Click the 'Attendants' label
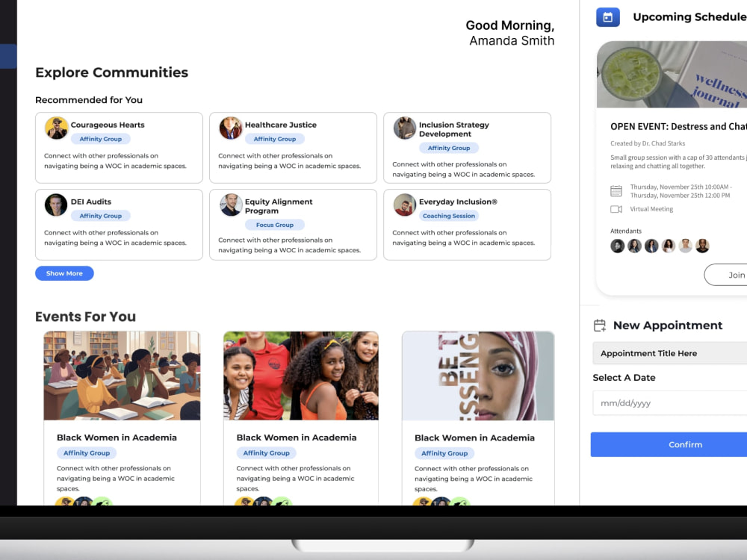 pyautogui.click(x=626, y=231)
